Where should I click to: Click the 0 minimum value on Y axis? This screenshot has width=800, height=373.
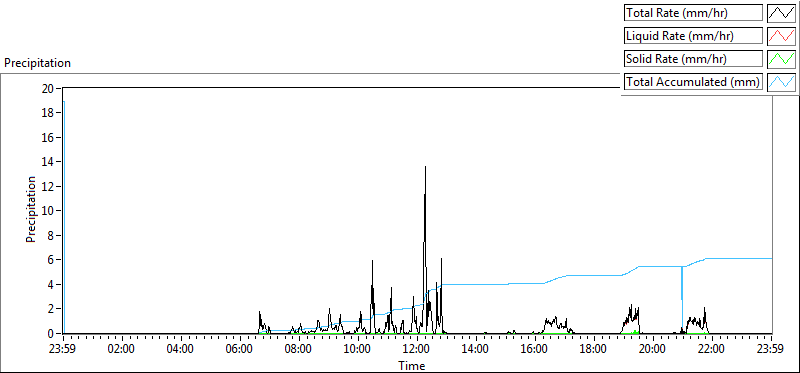(x=52, y=334)
